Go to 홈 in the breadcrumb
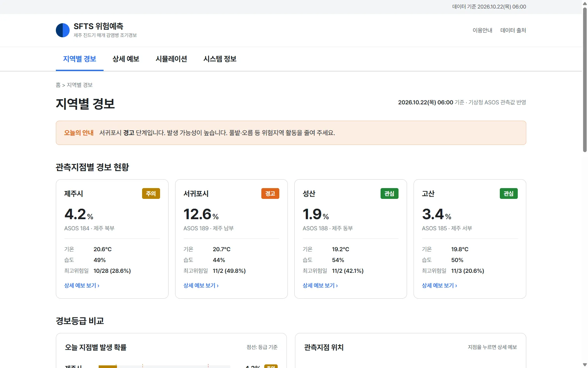 [x=58, y=85]
